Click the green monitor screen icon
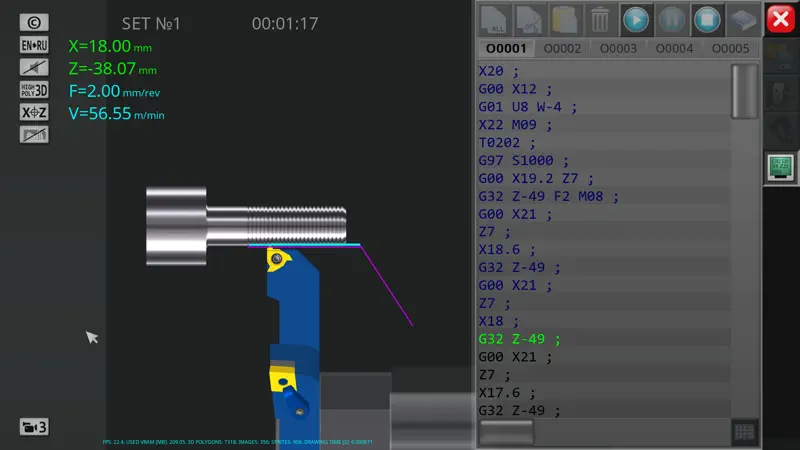 pos(781,167)
